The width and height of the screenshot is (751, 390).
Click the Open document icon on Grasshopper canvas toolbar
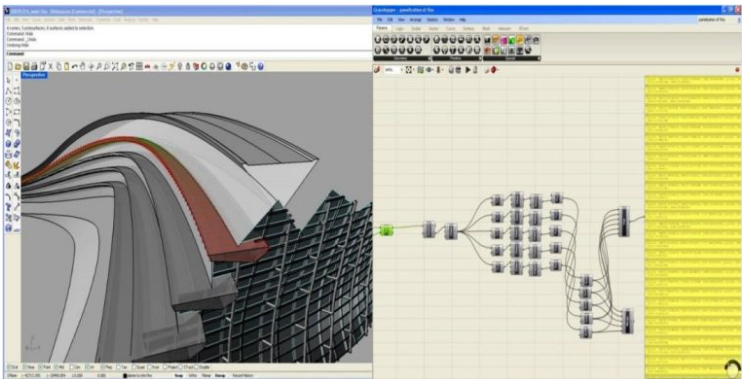click(377, 70)
